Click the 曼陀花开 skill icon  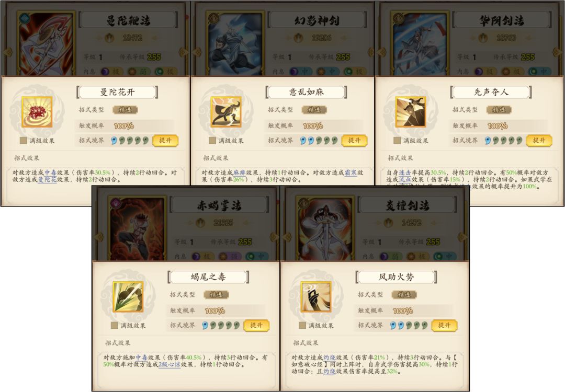tap(37, 112)
